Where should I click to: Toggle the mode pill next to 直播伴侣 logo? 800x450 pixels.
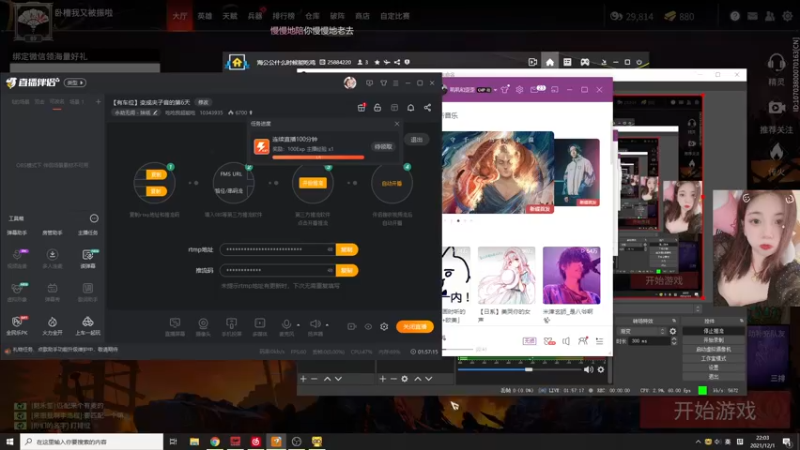[x=75, y=83]
